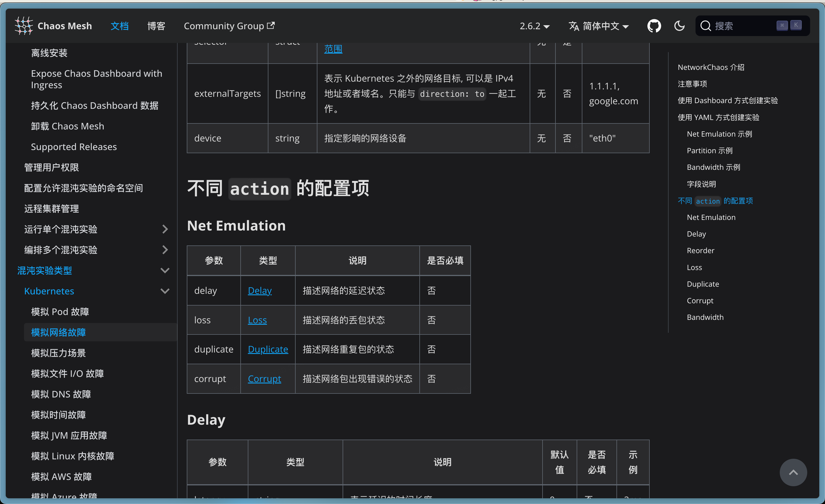
Task: Click the scroll-to-top arrow button
Action: coord(793,472)
